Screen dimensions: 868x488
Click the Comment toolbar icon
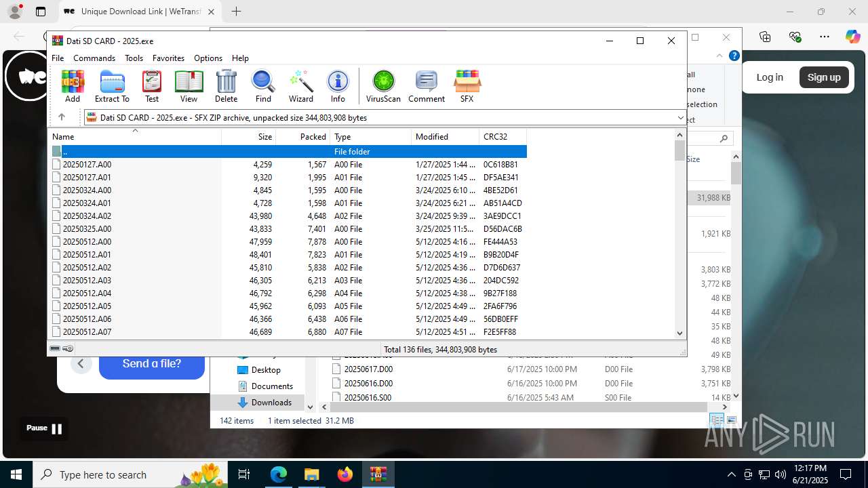click(x=427, y=86)
